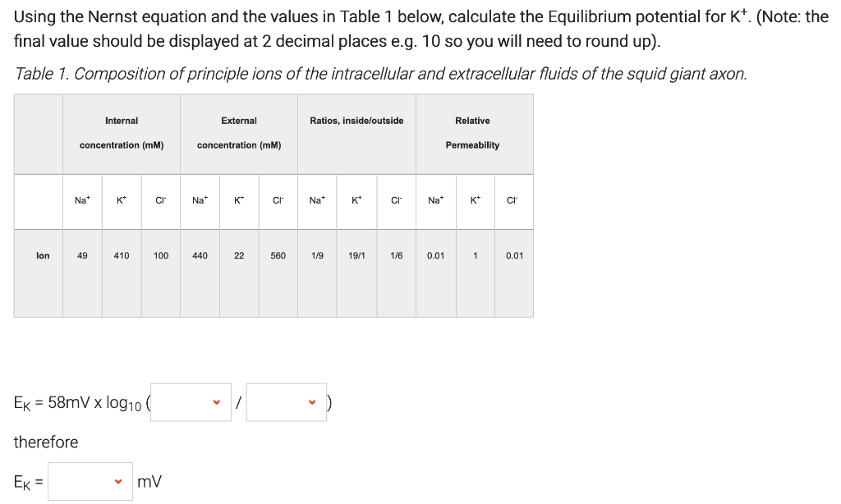Click the K+ ratio value 19/1
This screenshot has height=504, width=841.
point(356,255)
